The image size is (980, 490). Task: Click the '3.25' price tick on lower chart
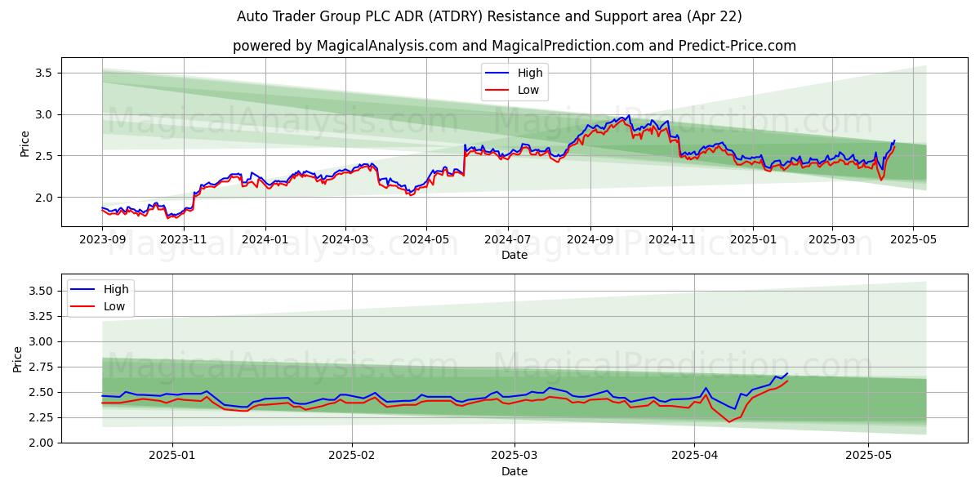click(41, 316)
